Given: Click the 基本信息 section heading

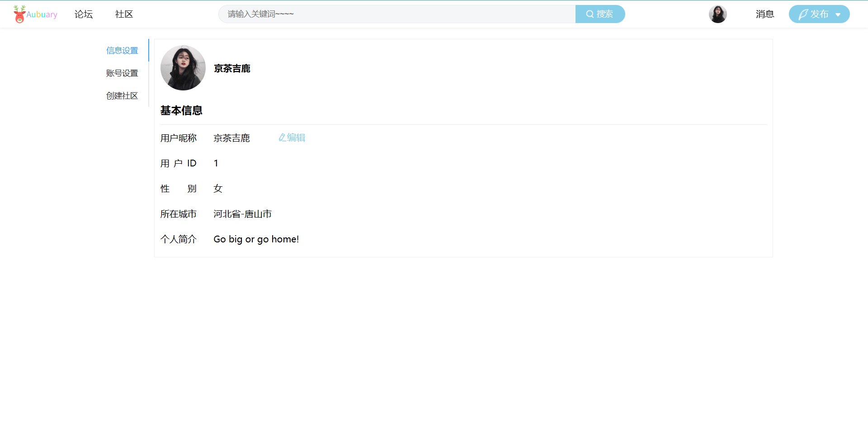Looking at the screenshot, I should (x=181, y=110).
